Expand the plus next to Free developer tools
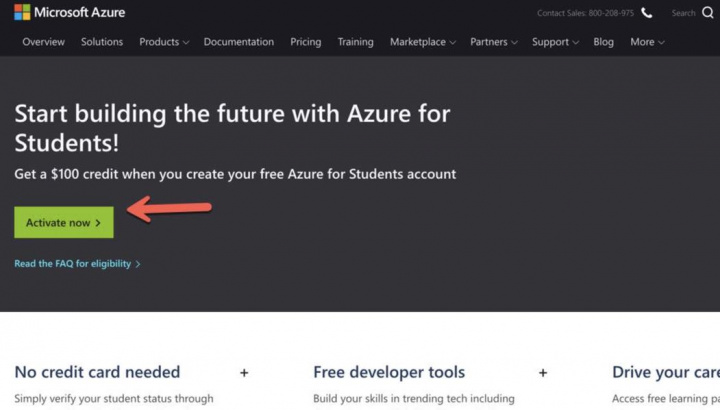The height and width of the screenshot is (410, 720). pyautogui.click(x=543, y=373)
